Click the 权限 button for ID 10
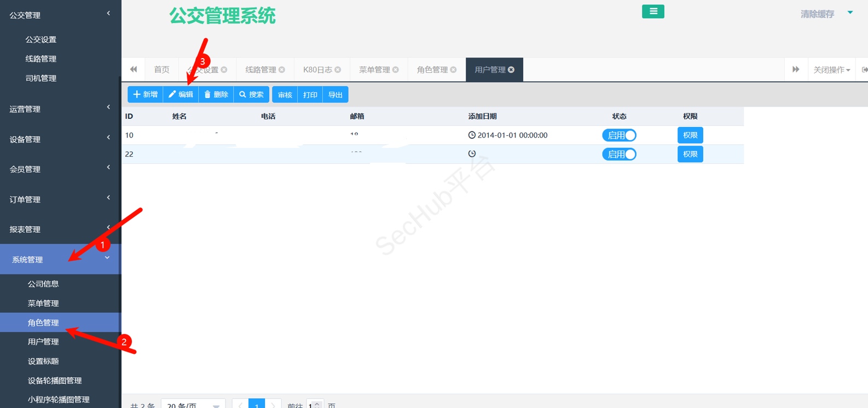868x408 pixels. pyautogui.click(x=690, y=135)
